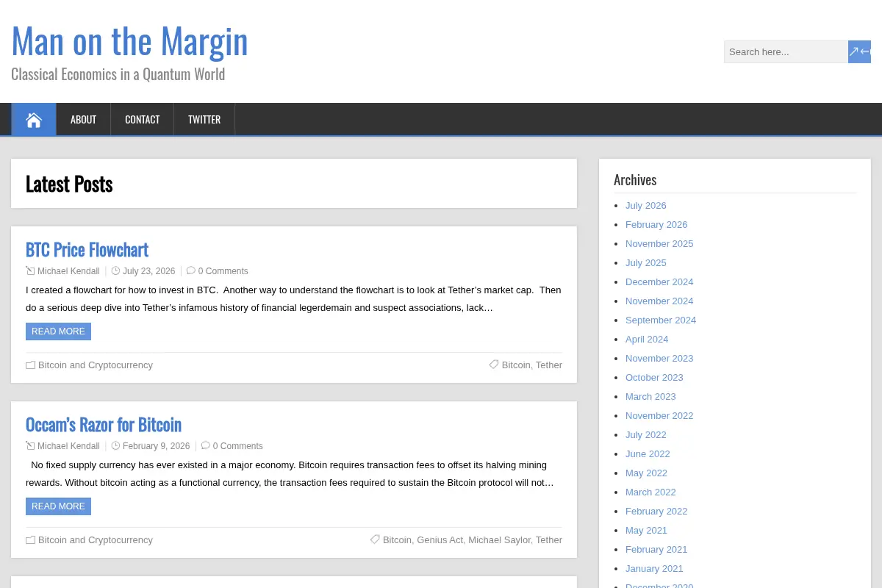Open the January 2021 archive
Screen dimensions: 882x588
(x=654, y=569)
